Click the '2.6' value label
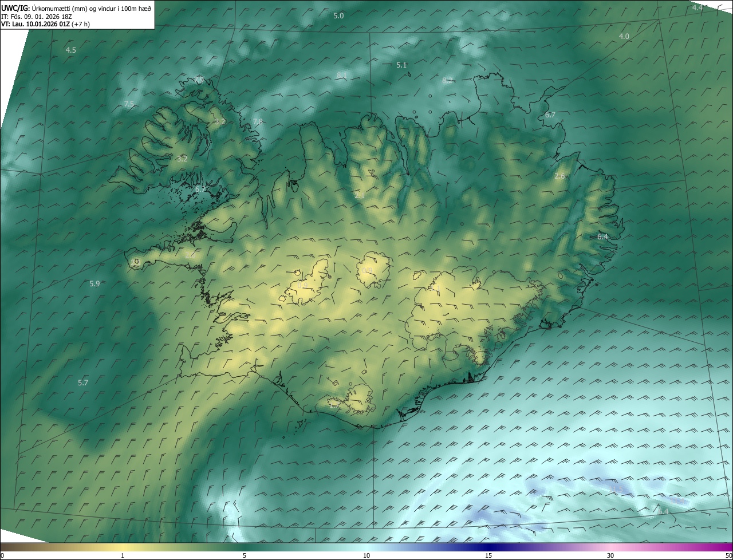 (x=559, y=176)
